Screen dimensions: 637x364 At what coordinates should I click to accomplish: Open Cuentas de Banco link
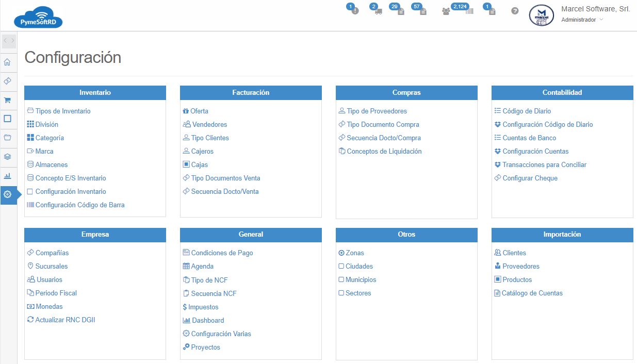click(529, 138)
